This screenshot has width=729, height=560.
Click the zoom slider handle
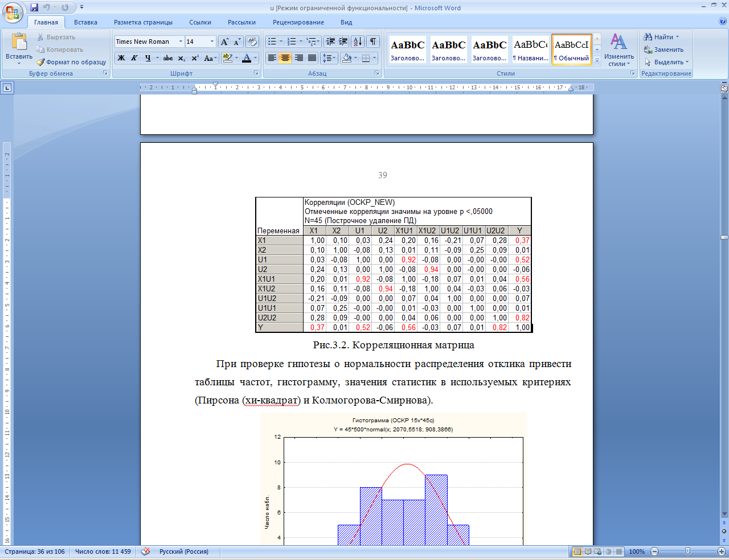pyautogui.click(x=688, y=551)
